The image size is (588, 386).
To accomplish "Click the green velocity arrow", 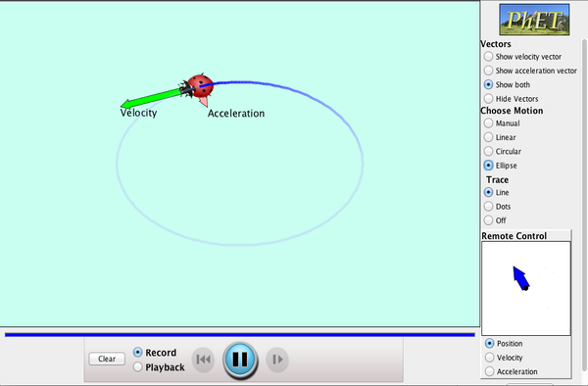I will pyautogui.click(x=152, y=99).
